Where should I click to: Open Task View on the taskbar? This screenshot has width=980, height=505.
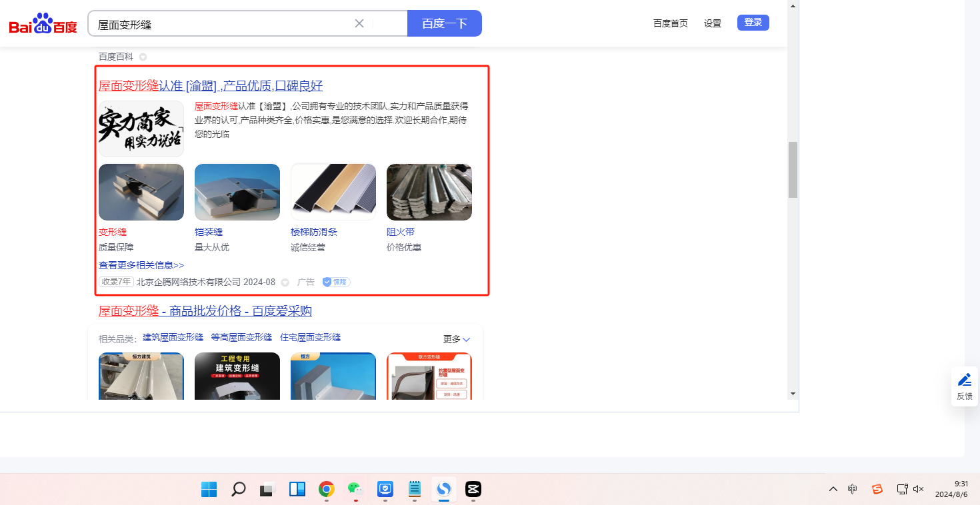click(268, 490)
